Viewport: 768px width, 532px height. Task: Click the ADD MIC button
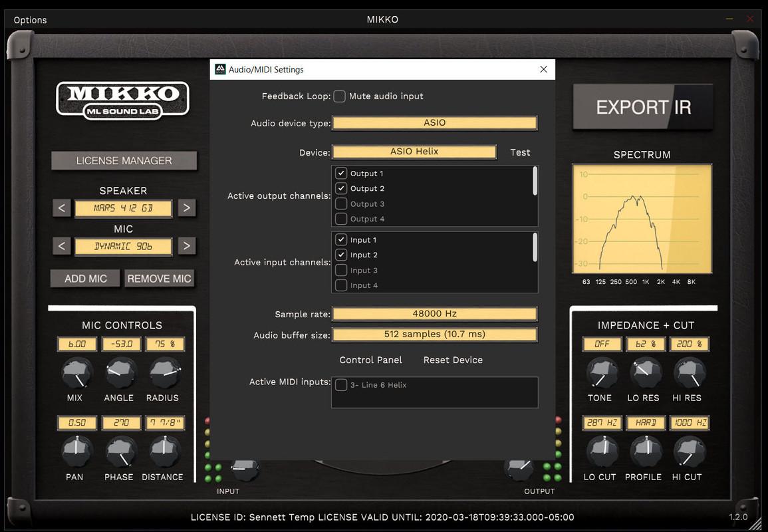(85, 279)
